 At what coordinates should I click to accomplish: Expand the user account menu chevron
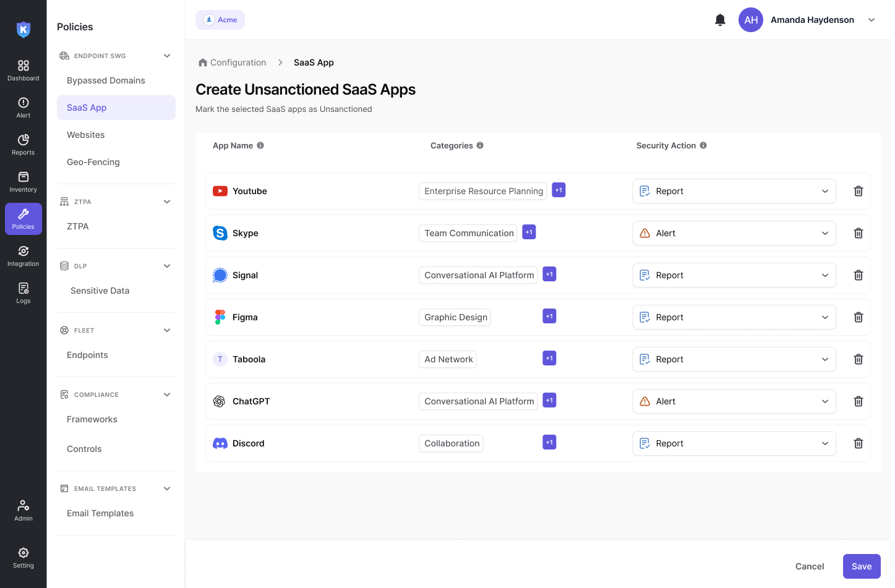click(x=871, y=20)
